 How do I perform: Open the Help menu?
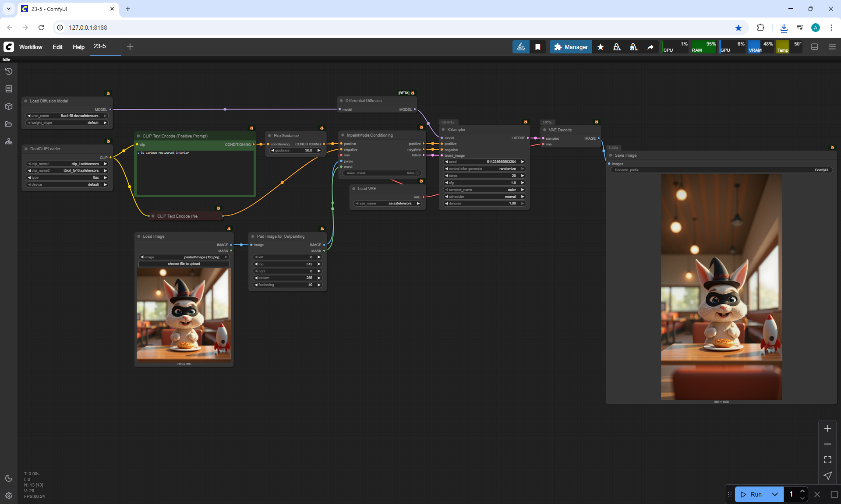(x=78, y=47)
